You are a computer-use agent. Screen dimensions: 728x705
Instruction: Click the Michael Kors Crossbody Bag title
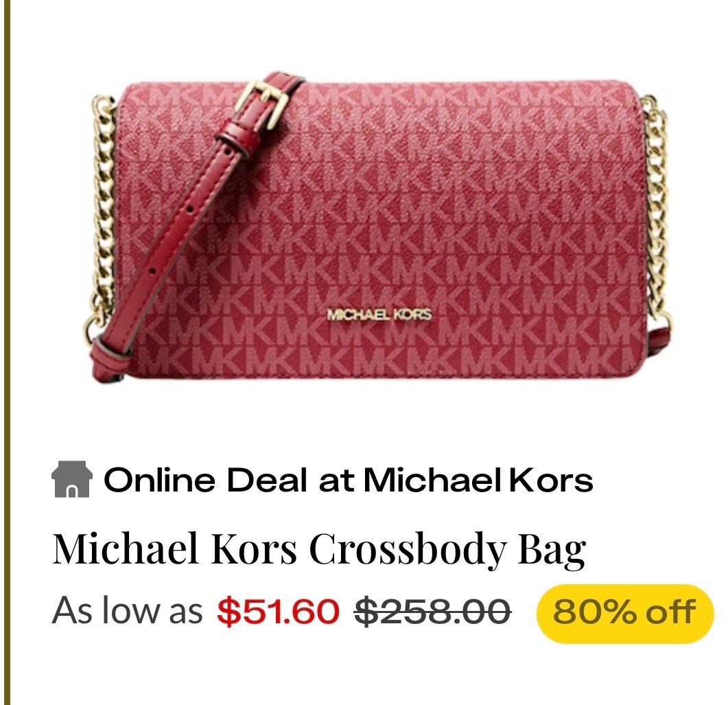319,549
